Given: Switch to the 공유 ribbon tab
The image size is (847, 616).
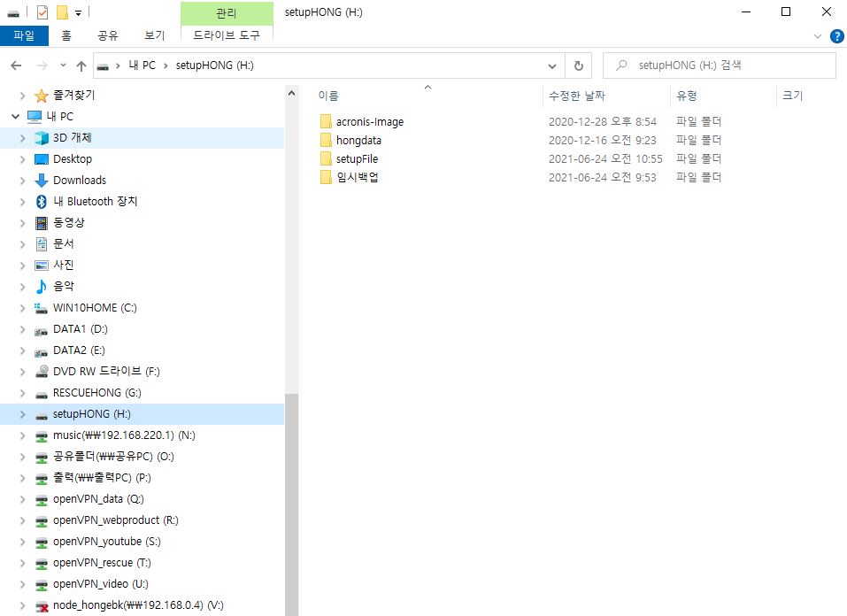Looking at the screenshot, I should click(107, 35).
